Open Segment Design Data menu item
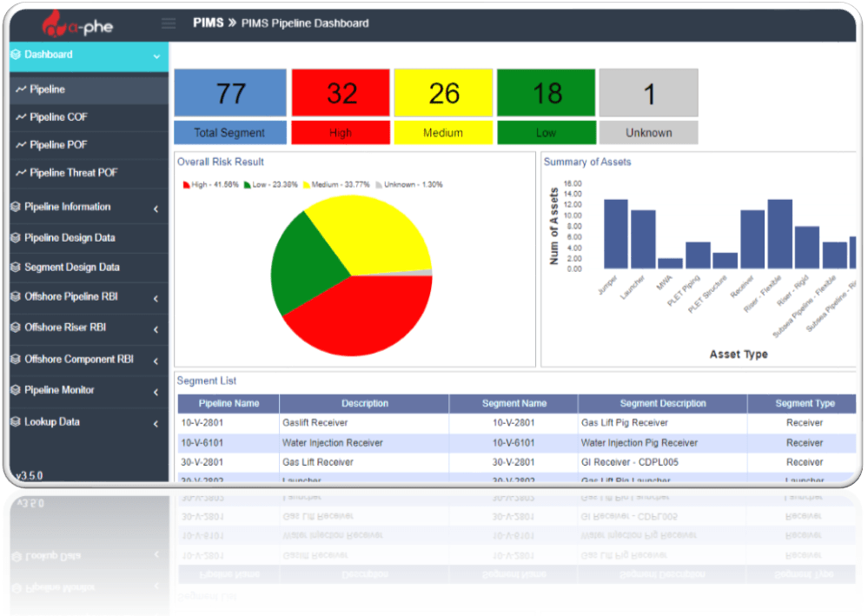This screenshot has height=616, width=868. [x=89, y=268]
